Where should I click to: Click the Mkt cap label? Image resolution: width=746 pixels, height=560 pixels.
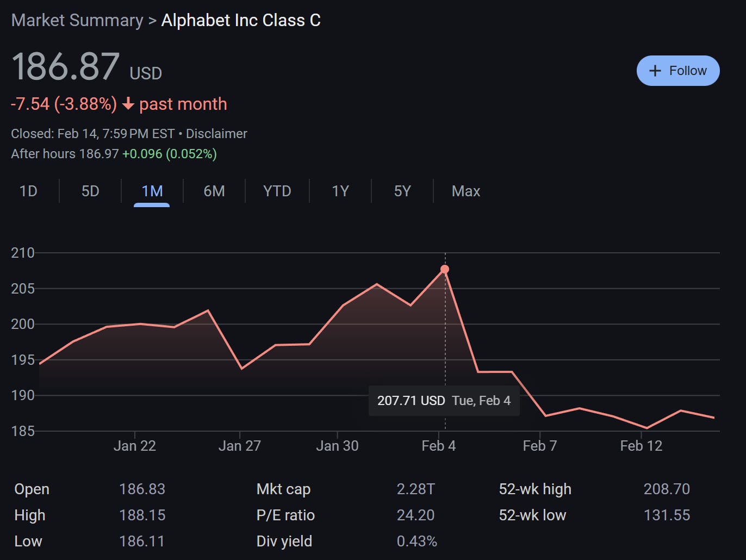point(283,489)
